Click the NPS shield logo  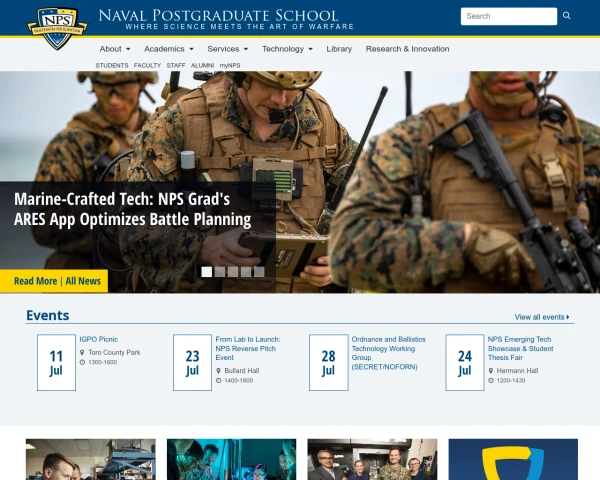[x=57, y=28]
